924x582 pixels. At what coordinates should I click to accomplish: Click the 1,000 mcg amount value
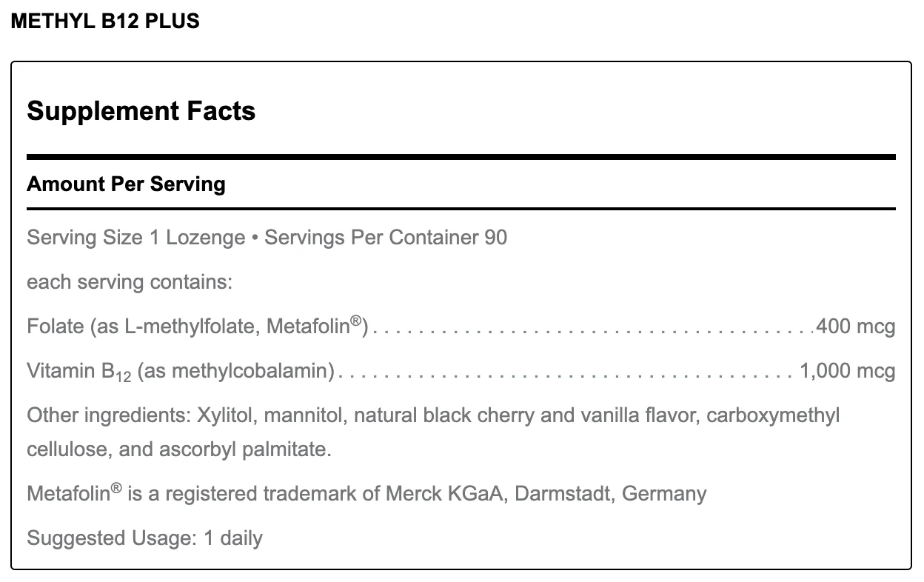point(848,370)
